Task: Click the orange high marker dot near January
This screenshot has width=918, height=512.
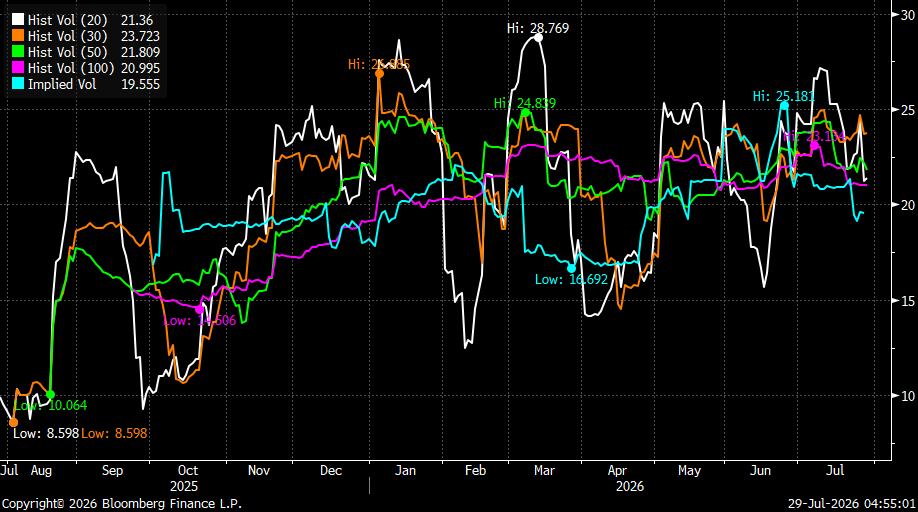Action: pyautogui.click(x=379, y=74)
